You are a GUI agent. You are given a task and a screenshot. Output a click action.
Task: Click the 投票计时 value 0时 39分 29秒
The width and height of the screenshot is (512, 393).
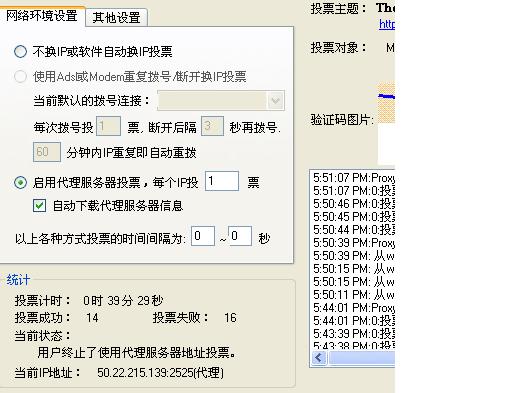click(x=123, y=301)
